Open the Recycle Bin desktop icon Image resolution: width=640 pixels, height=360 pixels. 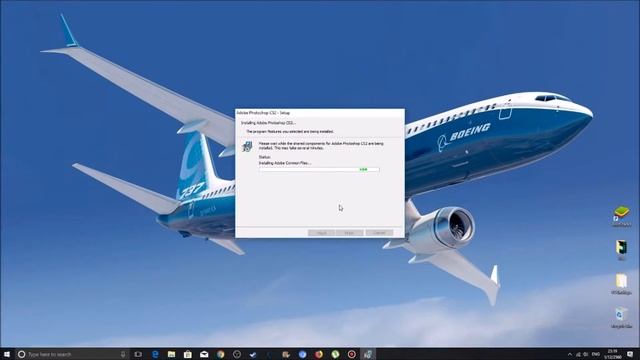[621, 318]
